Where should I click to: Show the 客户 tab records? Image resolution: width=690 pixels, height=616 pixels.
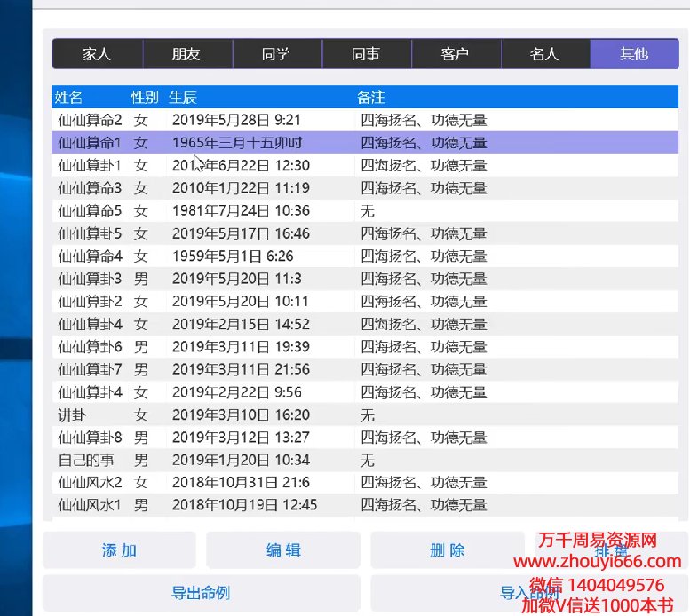pyautogui.click(x=456, y=54)
